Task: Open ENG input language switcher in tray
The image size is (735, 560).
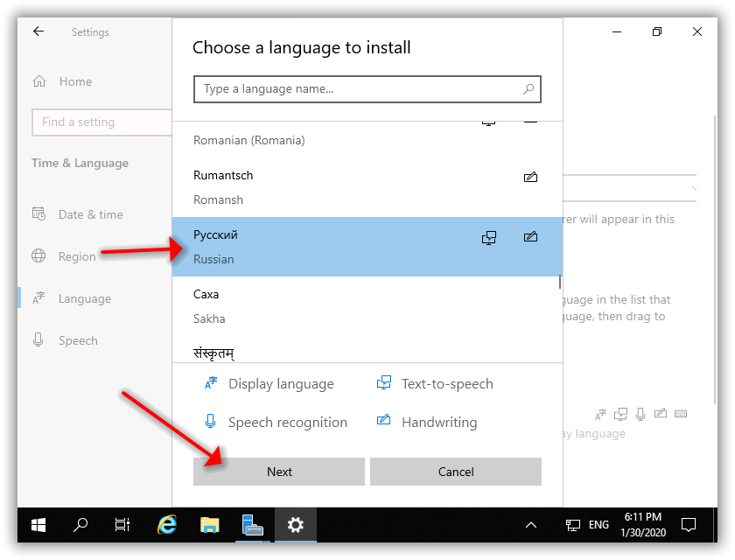Action: coord(598,525)
